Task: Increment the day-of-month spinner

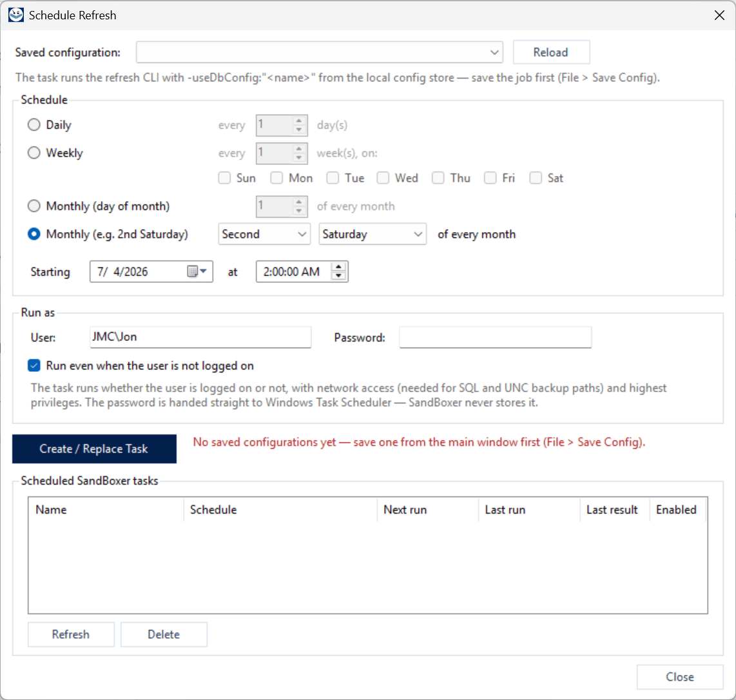Action: tap(299, 202)
